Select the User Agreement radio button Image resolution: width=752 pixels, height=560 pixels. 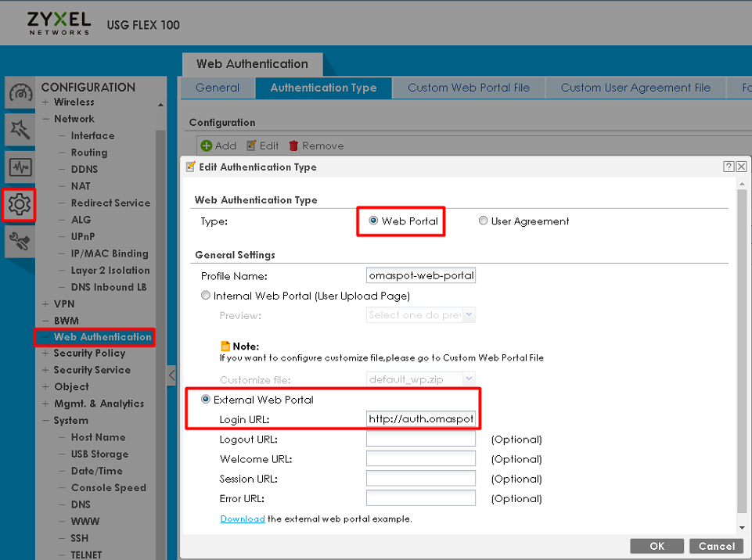[483, 221]
